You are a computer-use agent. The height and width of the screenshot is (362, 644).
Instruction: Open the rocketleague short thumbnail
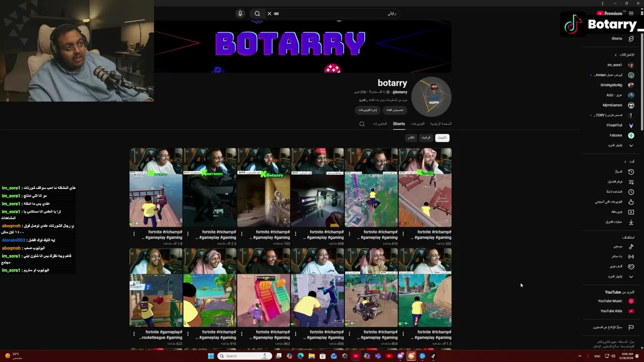point(156,288)
